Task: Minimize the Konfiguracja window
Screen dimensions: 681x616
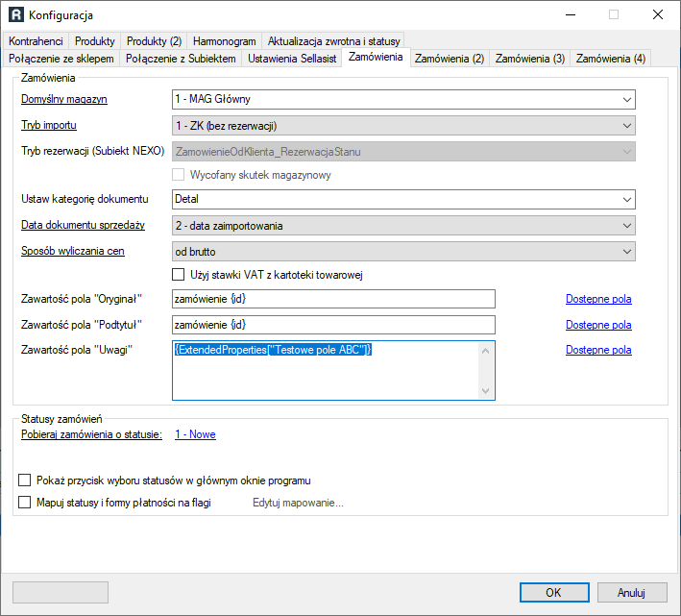Action: 571,14
